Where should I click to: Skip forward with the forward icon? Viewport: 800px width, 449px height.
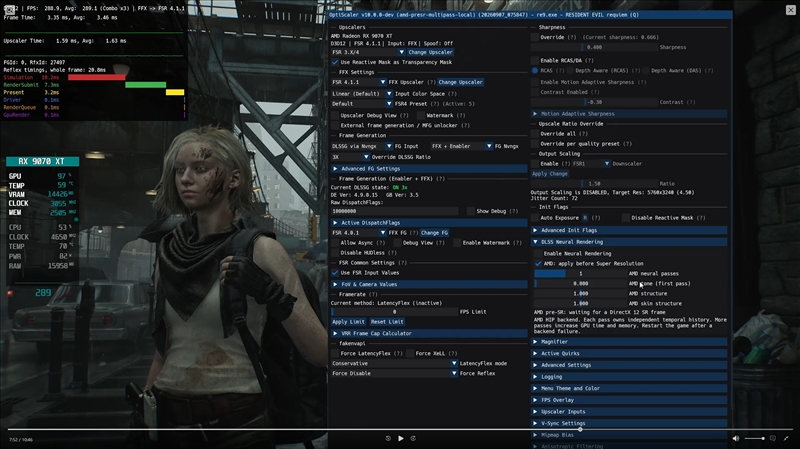pyautogui.click(x=413, y=438)
